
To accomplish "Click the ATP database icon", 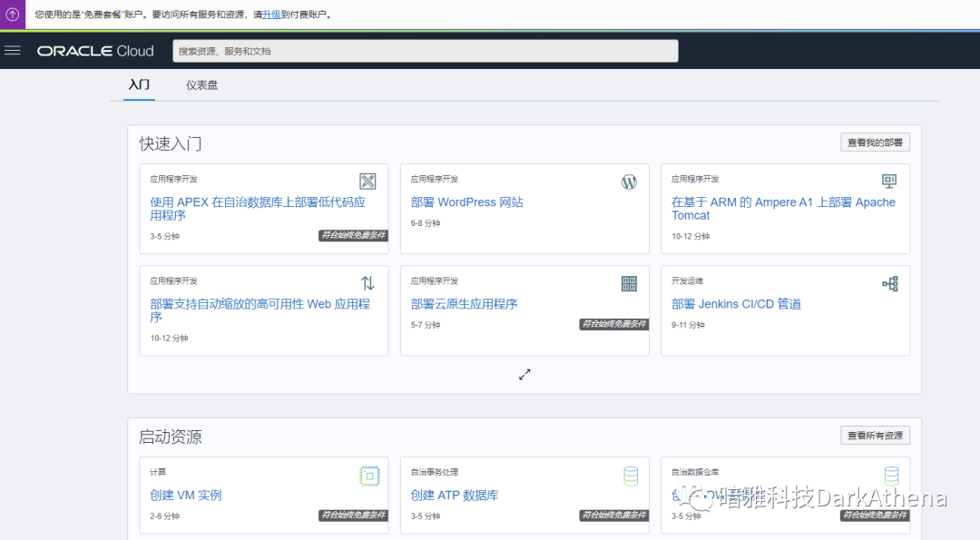I will tap(631, 476).
